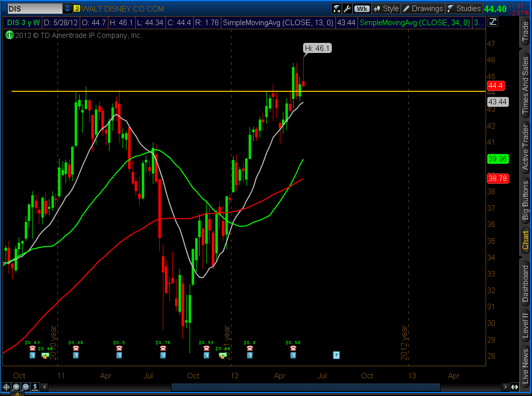Click the Hi: 46.1 price bubble

(317, 48)
